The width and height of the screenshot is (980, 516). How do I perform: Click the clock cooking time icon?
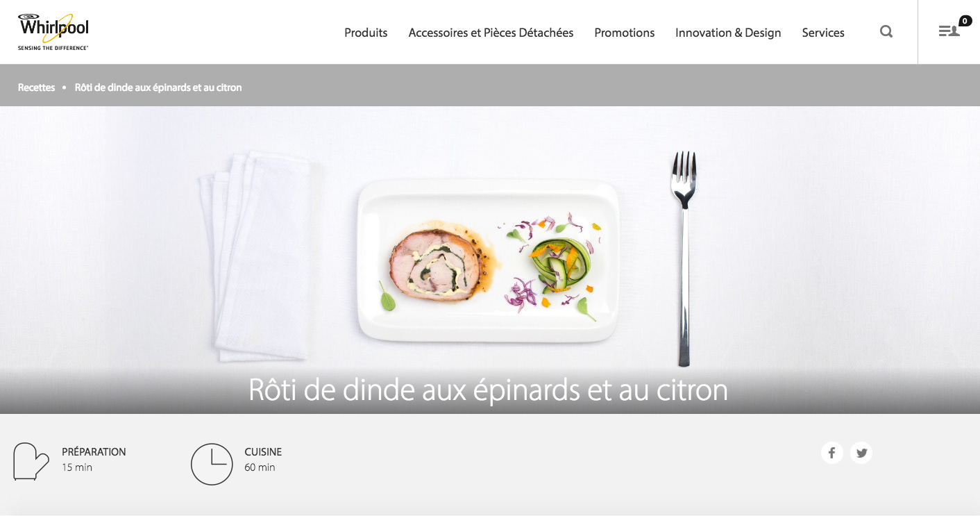tap(212, 464)
